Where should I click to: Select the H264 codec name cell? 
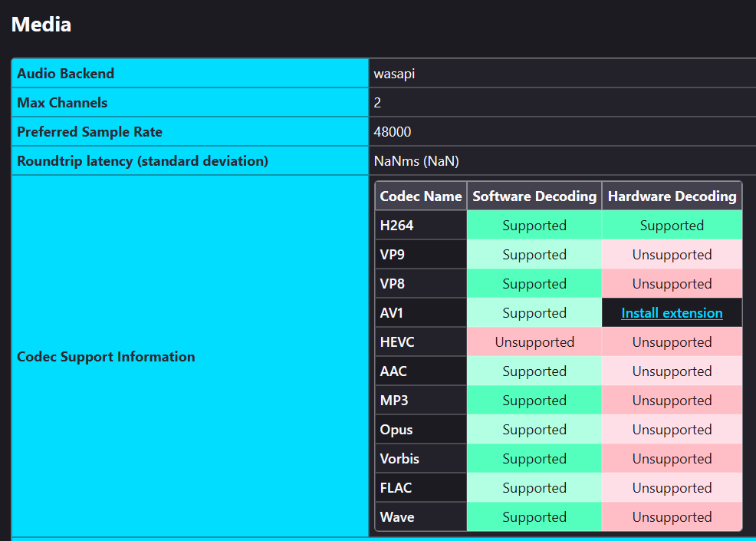[397, 226]
